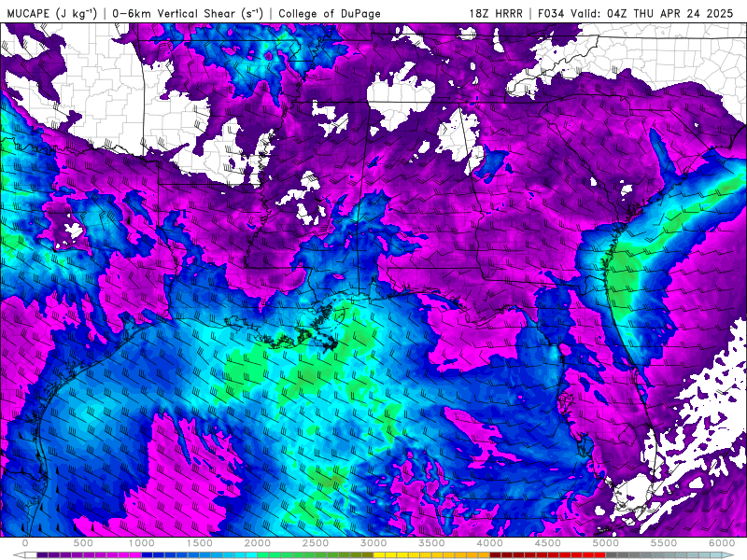Click the 500 legend value
747x560 pixels.
tap(83, 543)
